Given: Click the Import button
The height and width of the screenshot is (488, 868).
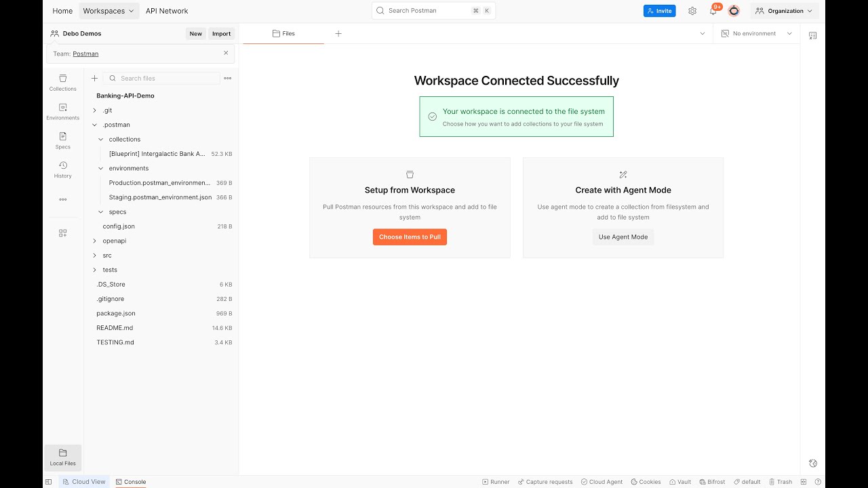Looking at the screenshot, I should [x=221, y=33].
